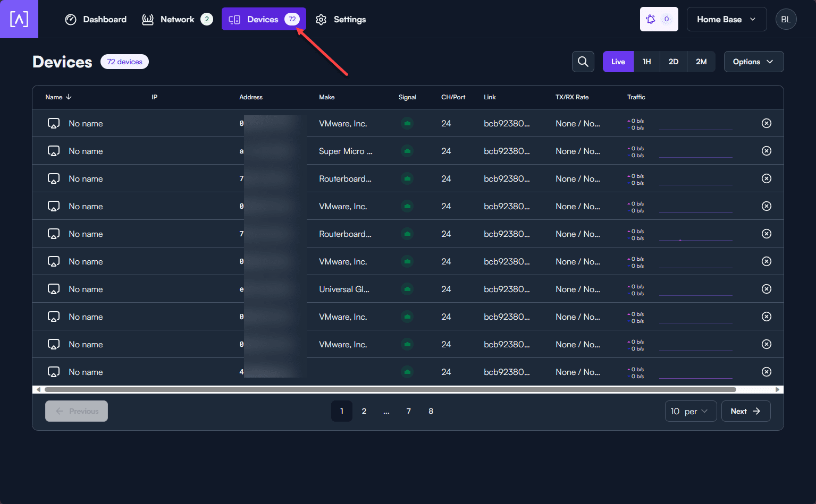Go to page 1 in the pagination
The image size is (816, 504).
[342, 411]
